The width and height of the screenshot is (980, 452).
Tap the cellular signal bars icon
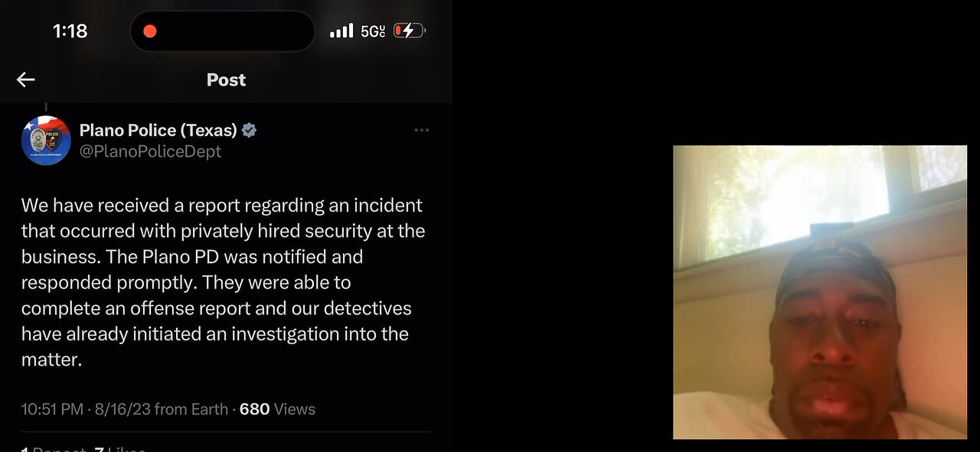[x=341, y=31]
